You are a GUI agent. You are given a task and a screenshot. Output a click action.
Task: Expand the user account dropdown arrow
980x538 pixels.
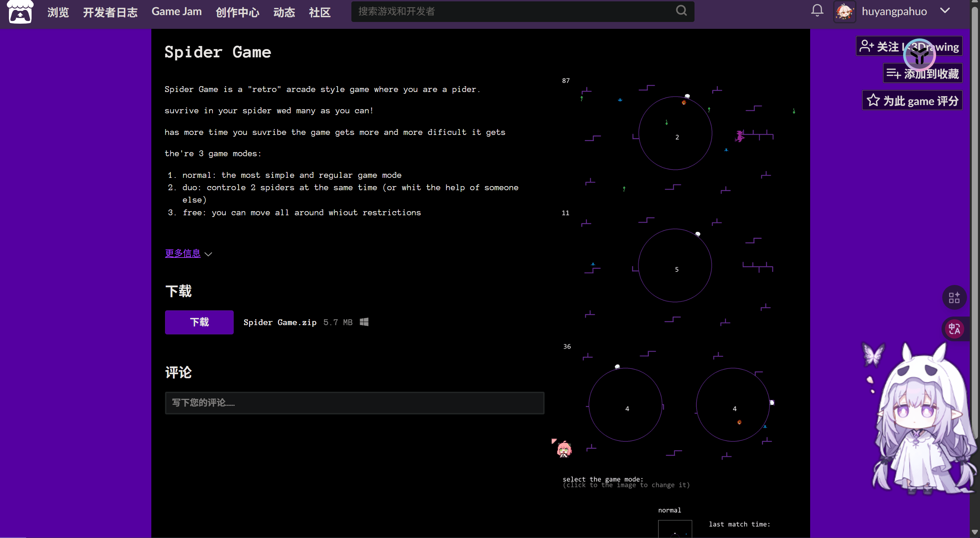[945, 11]
